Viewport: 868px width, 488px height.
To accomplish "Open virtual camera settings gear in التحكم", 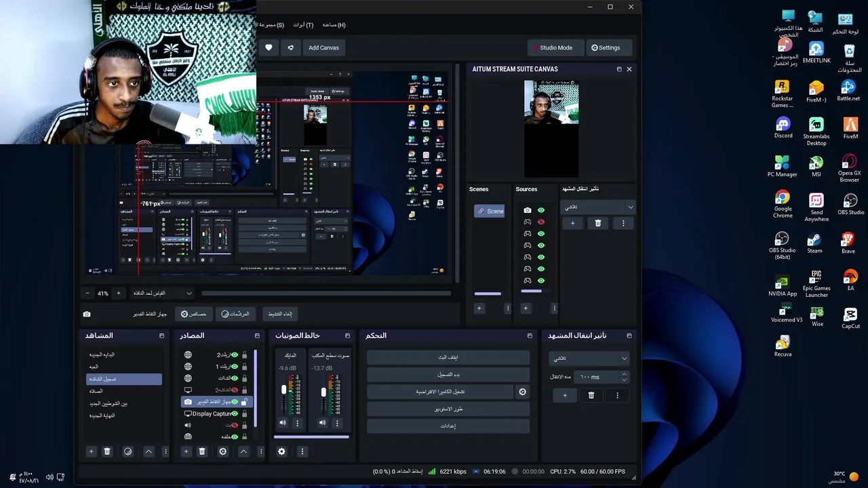I will click(x=522, y=392).
